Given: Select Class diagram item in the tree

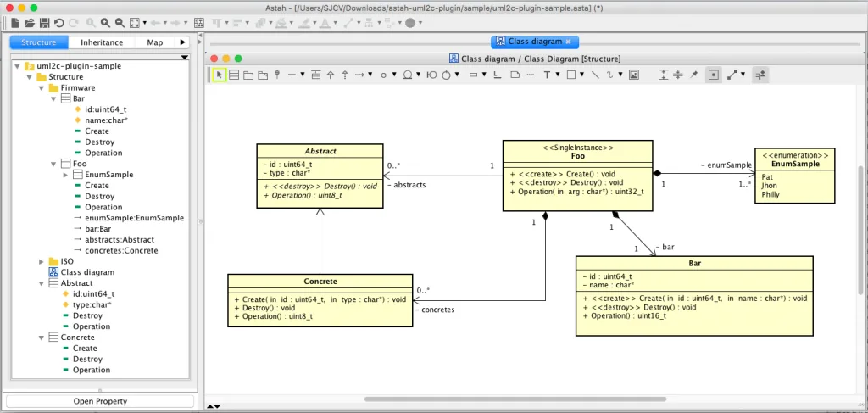Looking at the screenshot, I should coord(81,272).
